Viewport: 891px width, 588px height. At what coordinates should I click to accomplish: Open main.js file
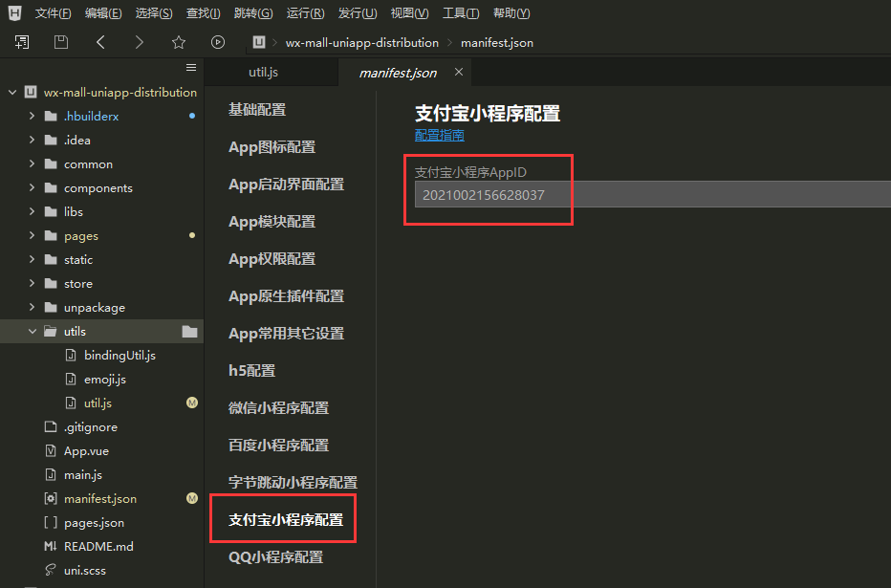point(83,474)
